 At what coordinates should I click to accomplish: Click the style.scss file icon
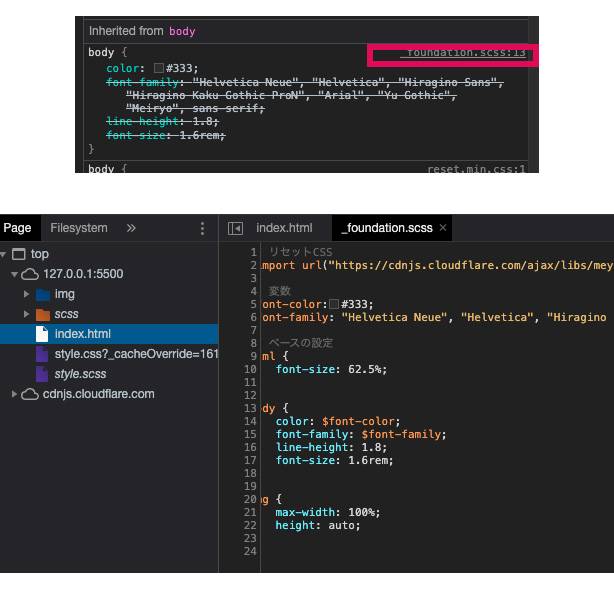click(42, 374)
